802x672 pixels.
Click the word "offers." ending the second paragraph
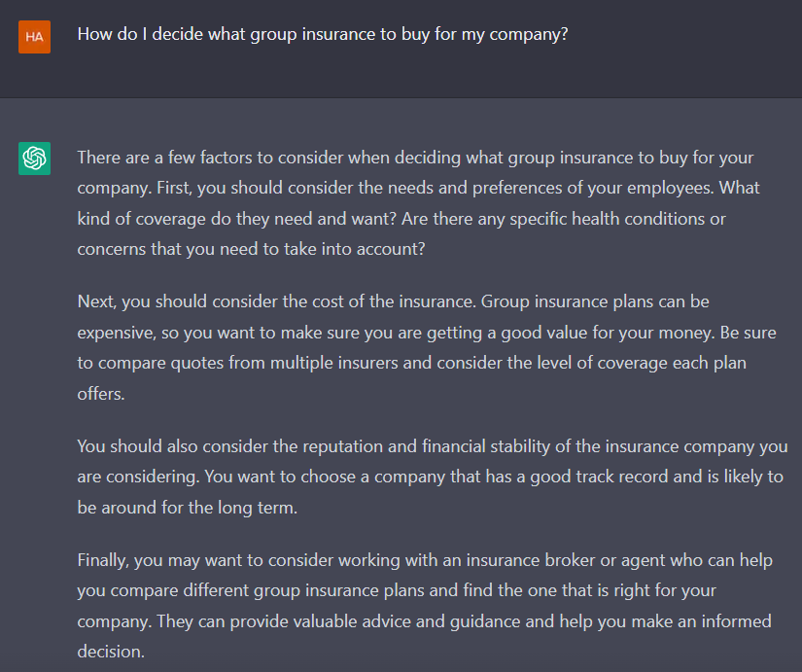point(101,394)
